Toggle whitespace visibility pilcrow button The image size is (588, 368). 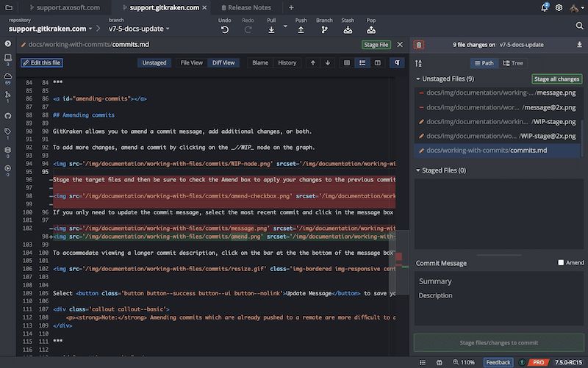(x=397, y=63)
